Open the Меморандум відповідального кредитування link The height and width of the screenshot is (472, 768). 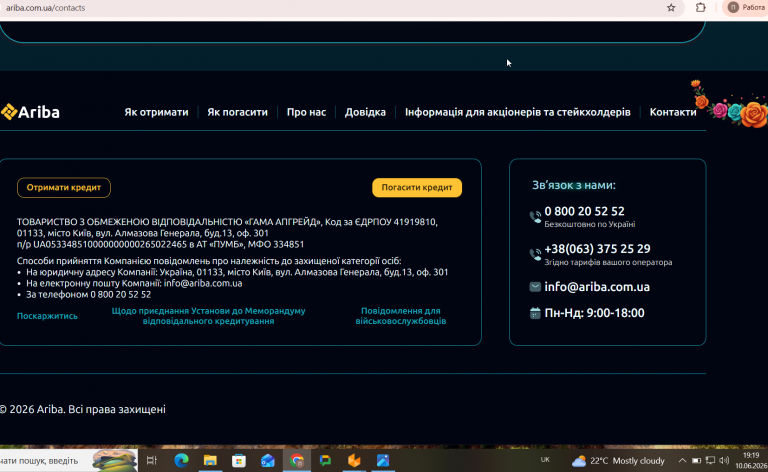(208, 316)
